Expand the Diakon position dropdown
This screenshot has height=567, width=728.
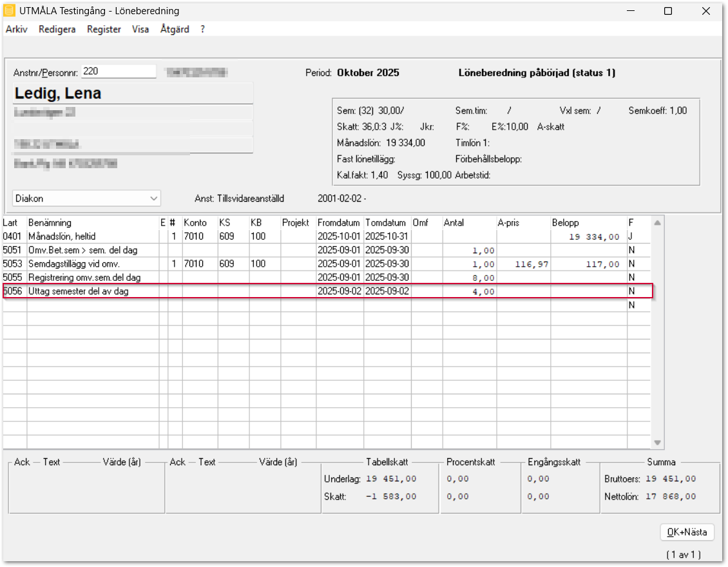[x=153, y=198]
